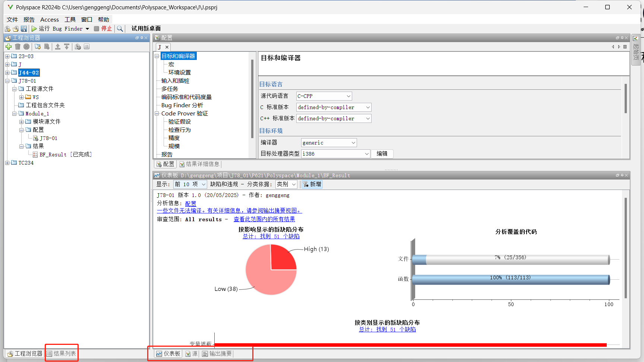Expand the WS source folder
The image size is (644, 362).
22,97
